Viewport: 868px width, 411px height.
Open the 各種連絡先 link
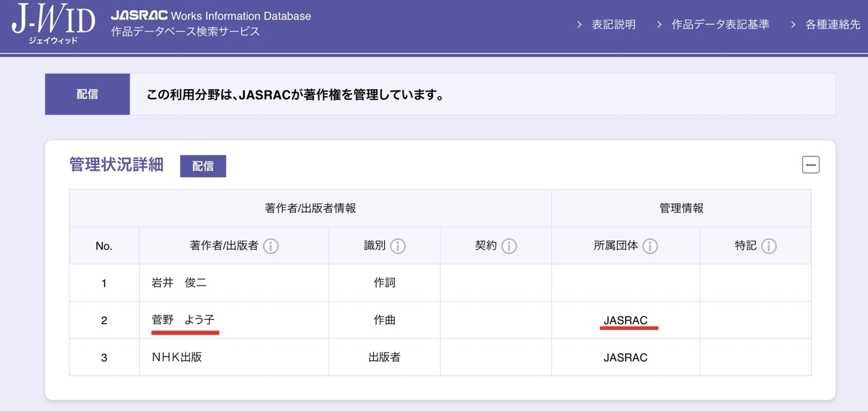click(x=833, y=25)
